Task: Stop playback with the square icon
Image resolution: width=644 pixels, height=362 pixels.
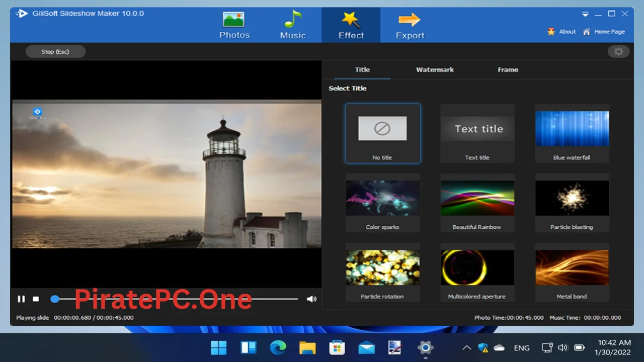Action: click(x=36, y=299)
